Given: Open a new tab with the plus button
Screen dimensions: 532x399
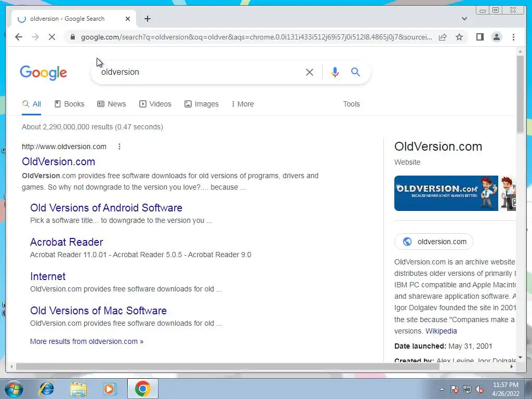Looking at the screenshot, I should [x=147, y=19].
